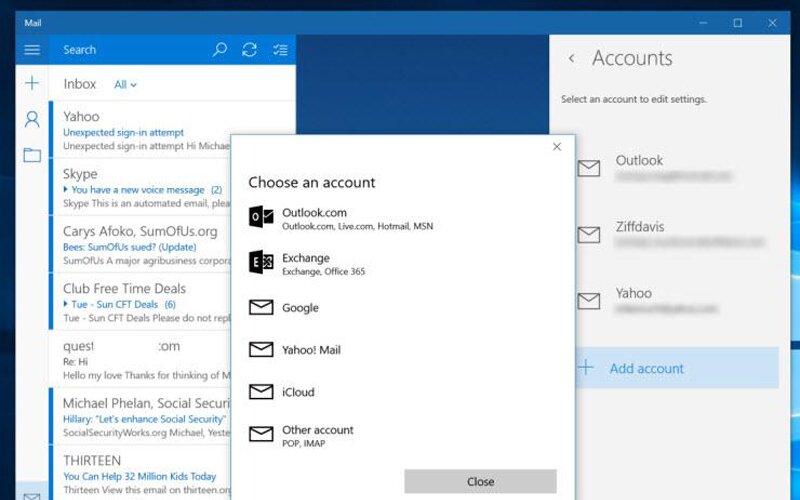Click envelope icon beside Google
Image resolution: width=800 pixels, height=500 pixels.
(x=261, y=307)
